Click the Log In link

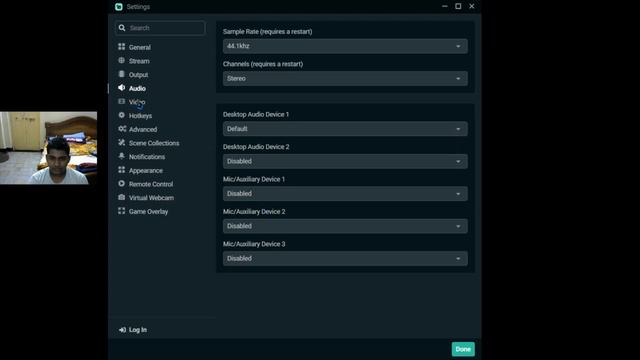(x=138, y=330)
